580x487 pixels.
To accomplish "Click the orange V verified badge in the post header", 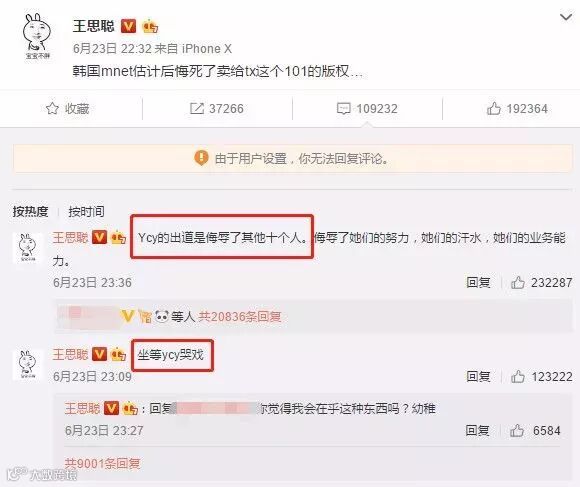I will pos(128,26).
